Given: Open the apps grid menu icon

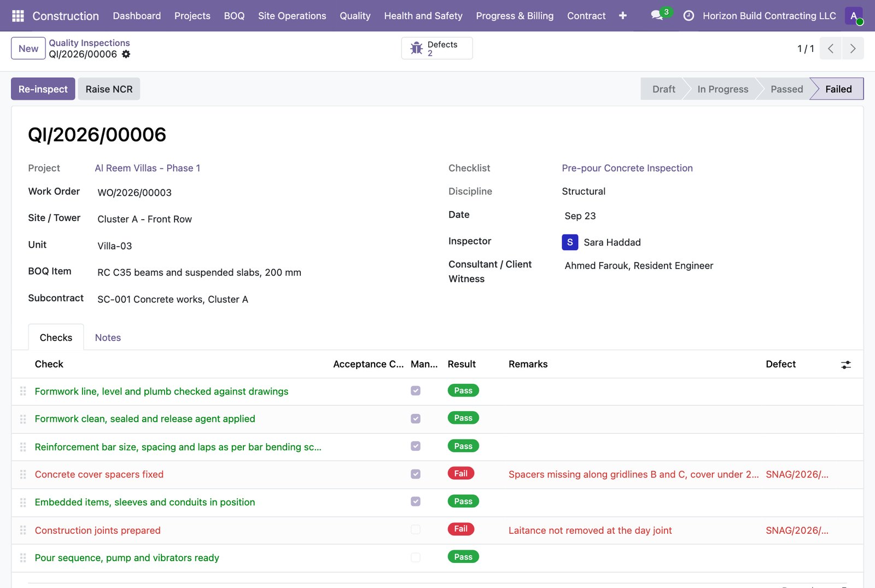Looking at the screenshot, I should click(17, 16).
